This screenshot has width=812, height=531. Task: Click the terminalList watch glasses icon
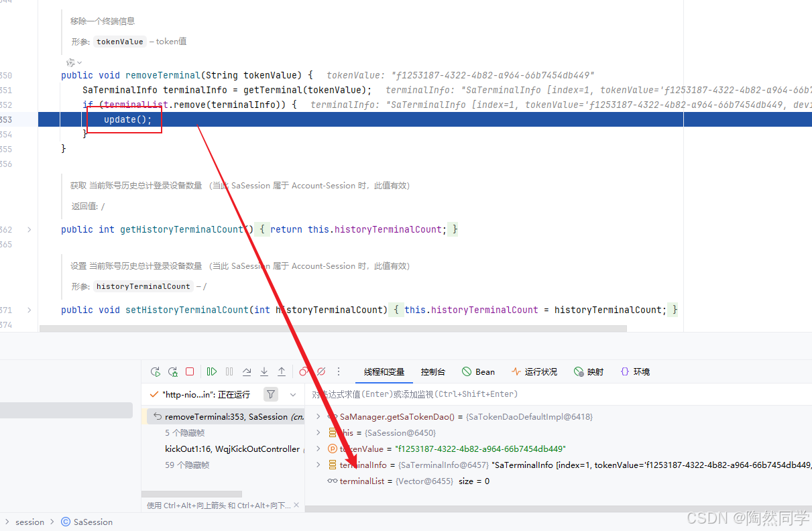pos(332,481)
